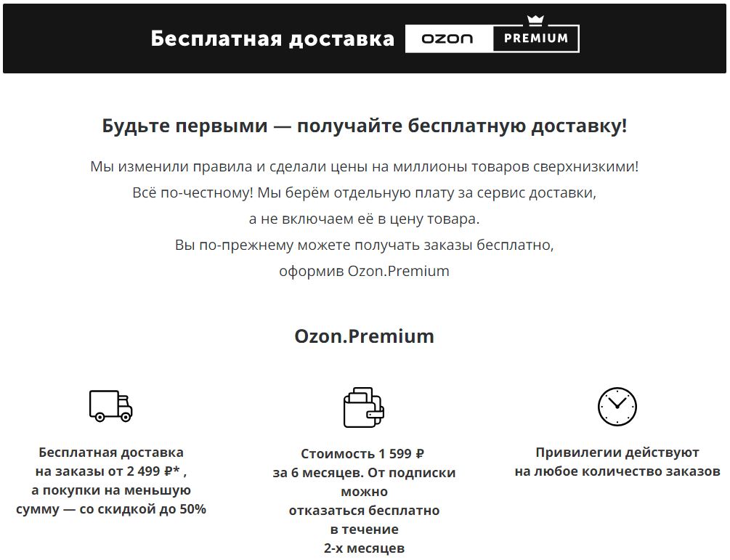Click the 'Будьте первыми' headline
Viewport: 730px width, 560px height.
[x=365, y=126]
